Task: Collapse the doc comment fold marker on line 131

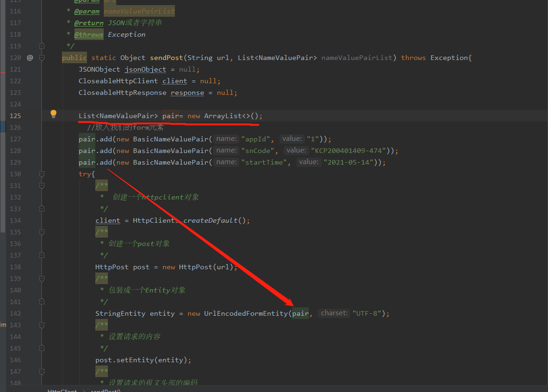Action: click(41, 186)
